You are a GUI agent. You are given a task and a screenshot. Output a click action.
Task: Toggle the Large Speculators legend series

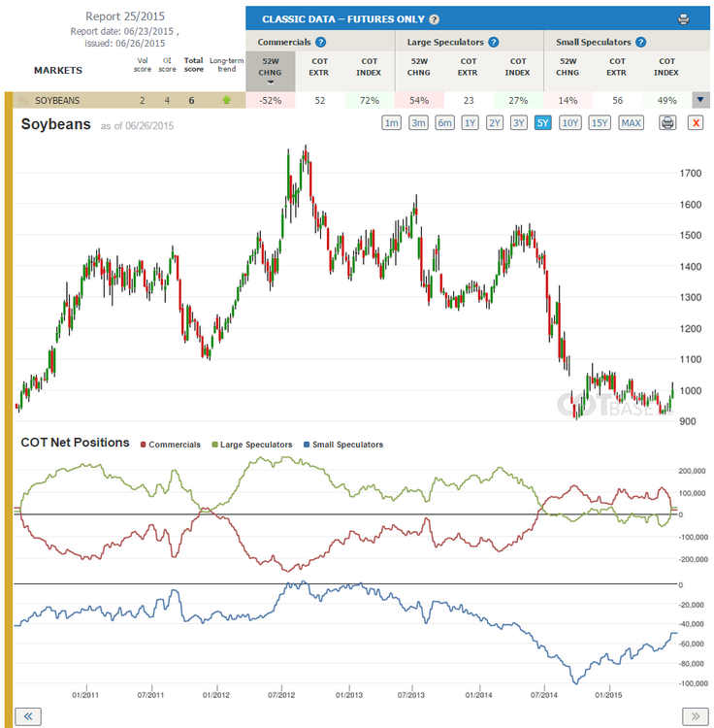(252, 445)
